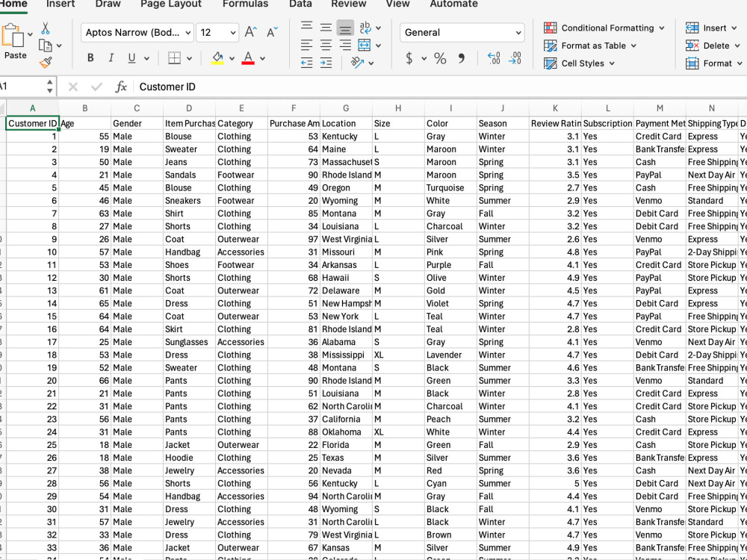Select cell with Turquoise color
The width and height of the screenshot is (747, 560).
click(x=450, y=187)
